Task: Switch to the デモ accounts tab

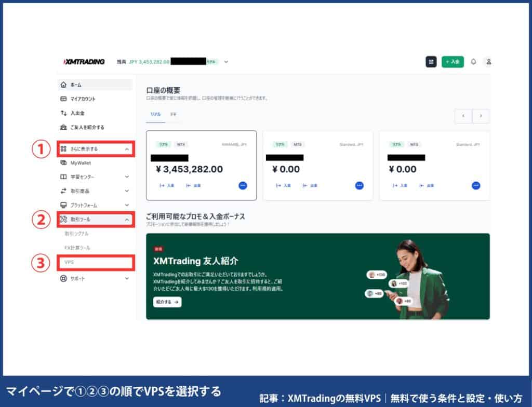Action: coord(174,115)
